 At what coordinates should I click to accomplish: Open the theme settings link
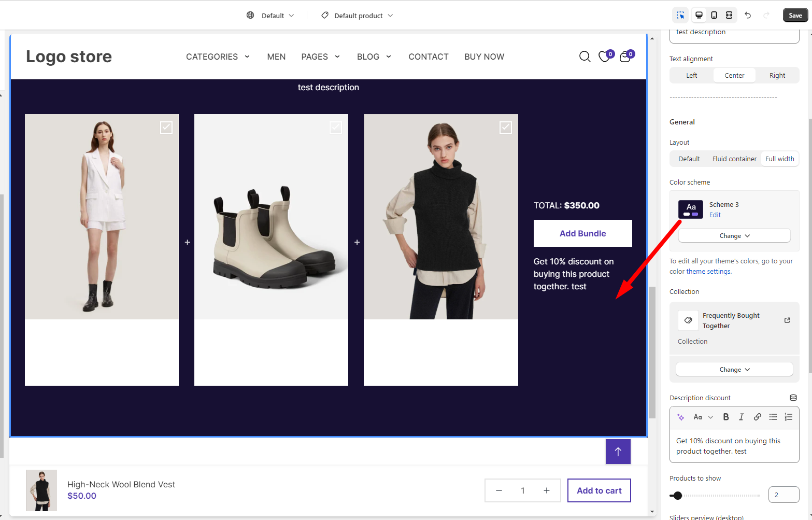[x=708, y=271]
